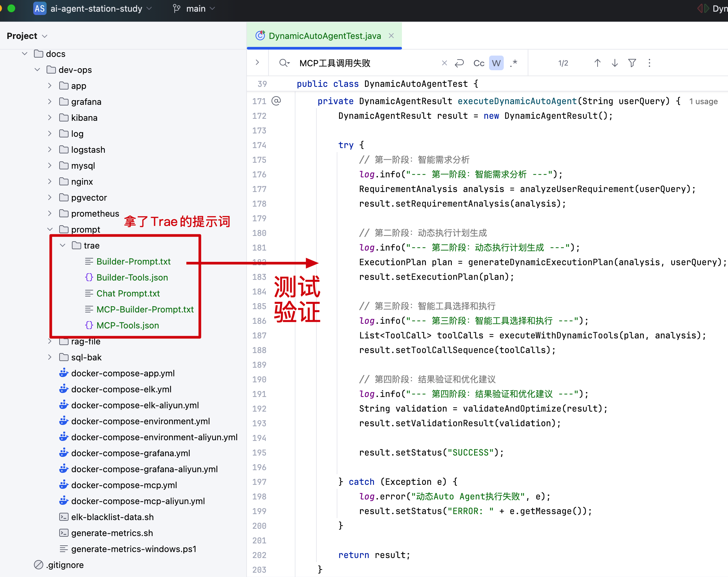Image resolution: width=728 pixels, height=577 pixels.
Task: Toggle Match Case (Cc) option
Action: pos(478,63)
